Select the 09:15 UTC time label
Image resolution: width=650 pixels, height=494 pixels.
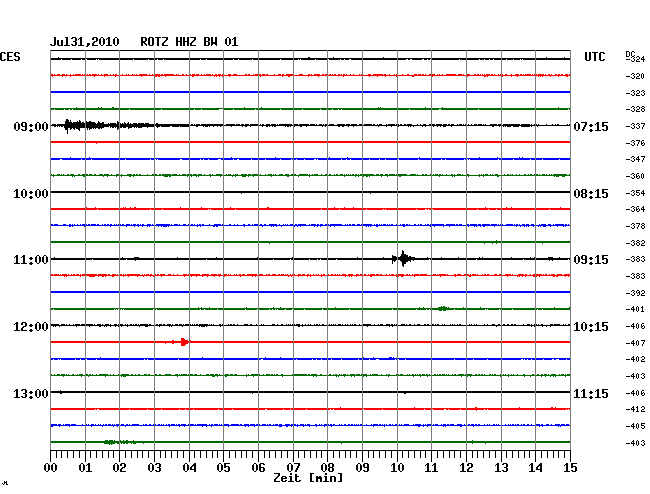[x=591, y=260]
